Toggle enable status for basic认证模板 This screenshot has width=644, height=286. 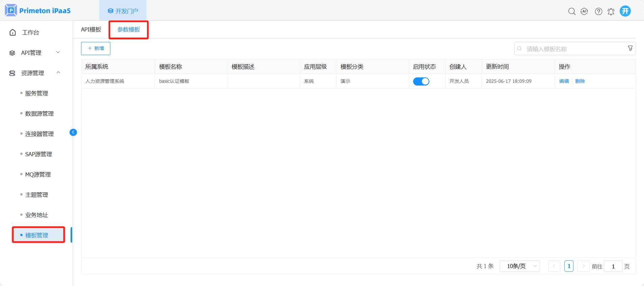coord(421,81)
